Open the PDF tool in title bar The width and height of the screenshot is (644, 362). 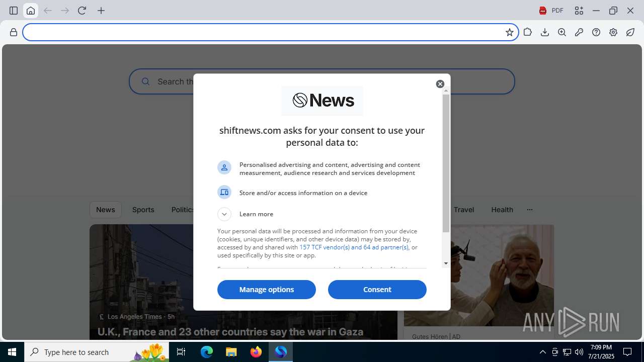tap(551, 11)
